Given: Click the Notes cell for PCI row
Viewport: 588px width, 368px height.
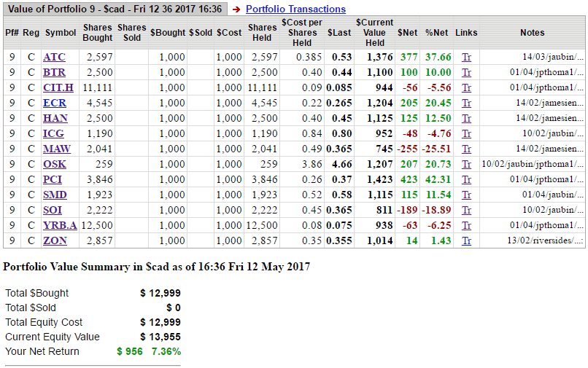Looking at the screenshot, I should pos(533,179).
